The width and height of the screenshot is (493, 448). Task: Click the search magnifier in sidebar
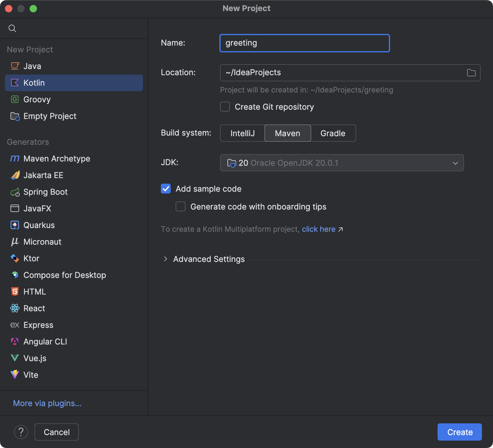point(12,28)
